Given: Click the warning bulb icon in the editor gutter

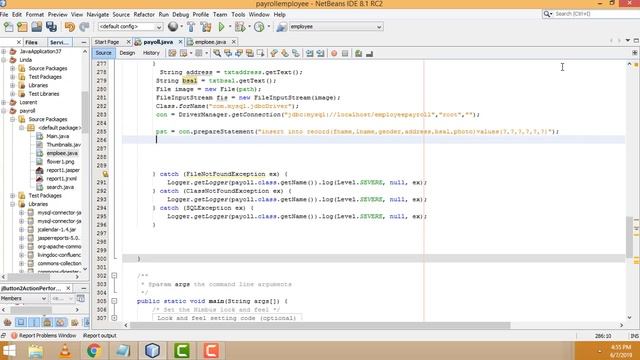Looking at the screenshot, I should point(105,174).
